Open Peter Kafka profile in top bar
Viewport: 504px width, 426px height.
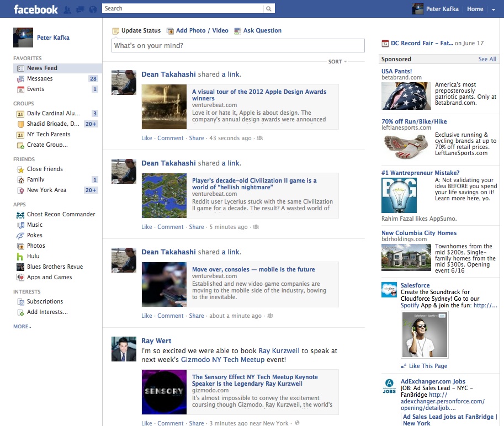pyautogui.click(x=436, y=9)
